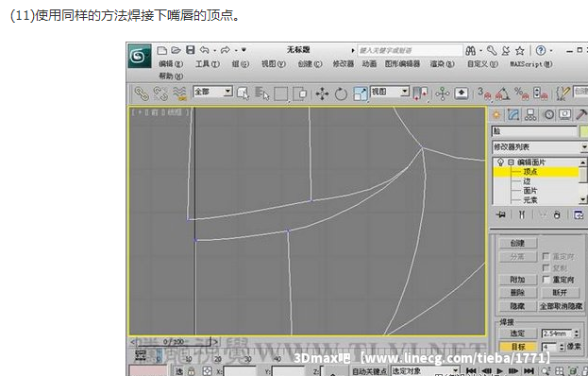
Task: Angle Snap toggle icon
Action: (x=502, y=94)
